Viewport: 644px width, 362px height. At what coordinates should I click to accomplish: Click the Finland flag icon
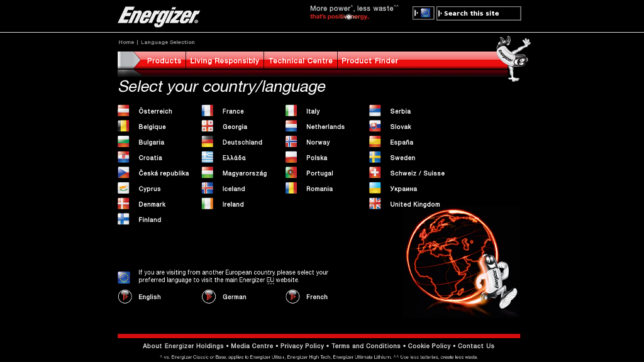(123, 219)
